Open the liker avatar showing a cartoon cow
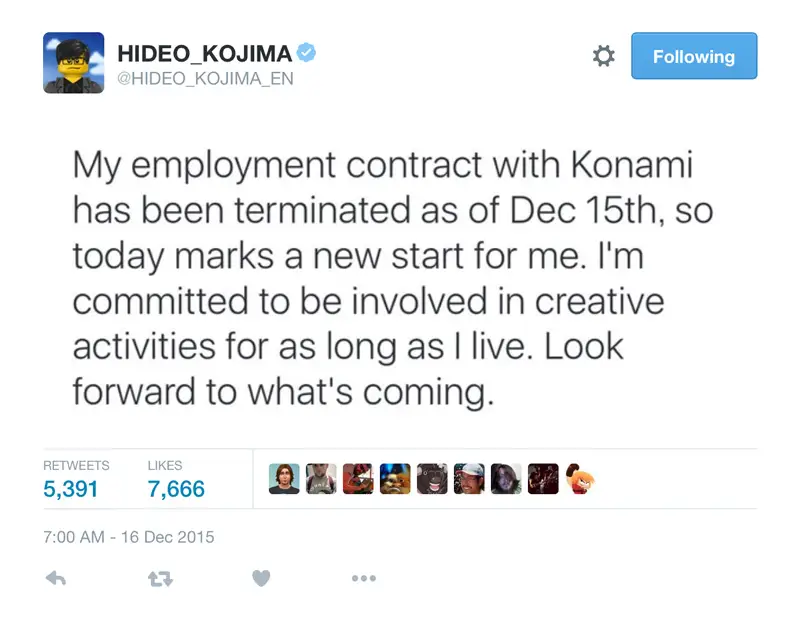Screen dimensions: 800x624 pyautogui.click(x=431, y=479)
